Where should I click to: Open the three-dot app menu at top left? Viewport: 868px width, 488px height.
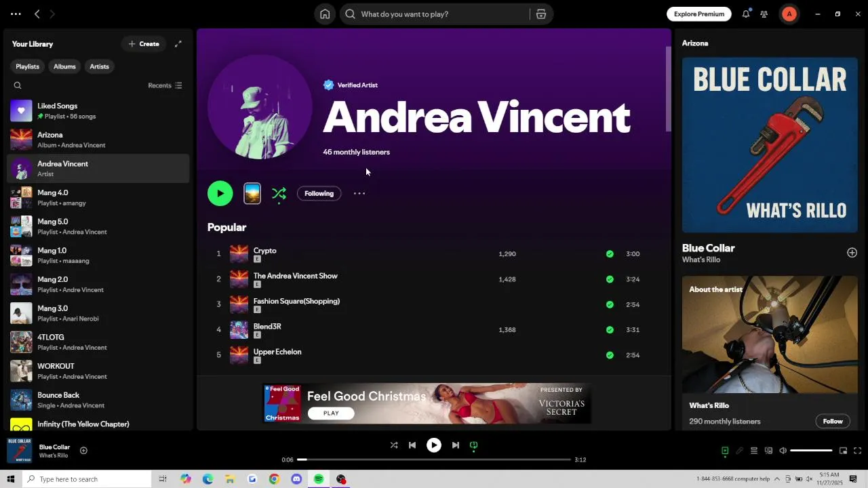click(16, 14)
